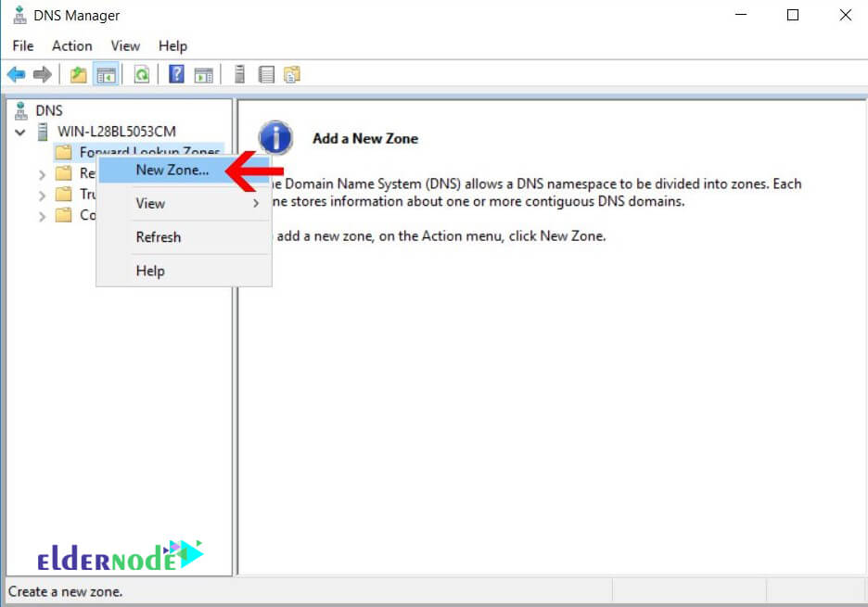Choose New Zone... from context menu

185,170
